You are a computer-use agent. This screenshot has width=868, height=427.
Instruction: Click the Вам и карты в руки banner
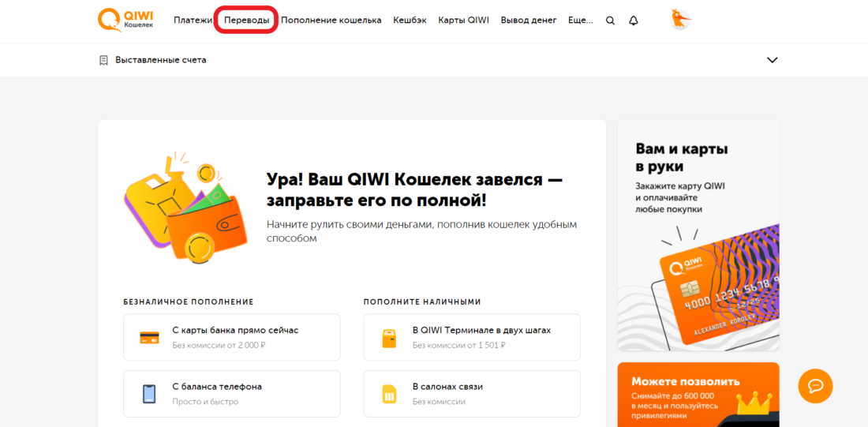[x=698, y=235]
